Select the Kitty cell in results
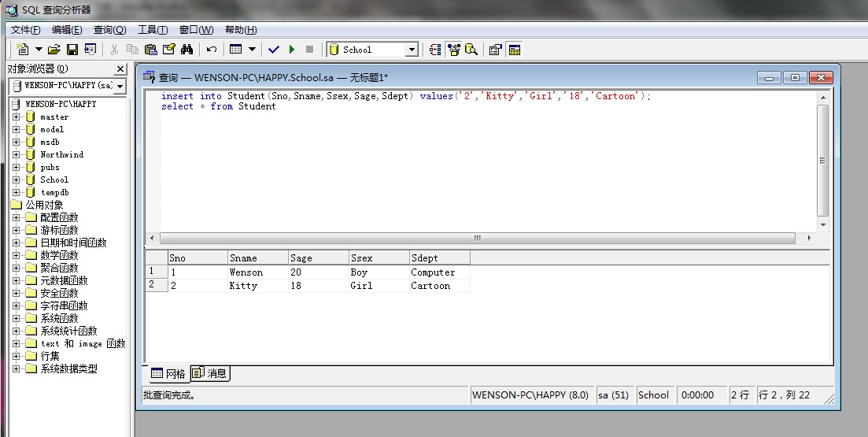The image size is (868, 437). point(258,286)
